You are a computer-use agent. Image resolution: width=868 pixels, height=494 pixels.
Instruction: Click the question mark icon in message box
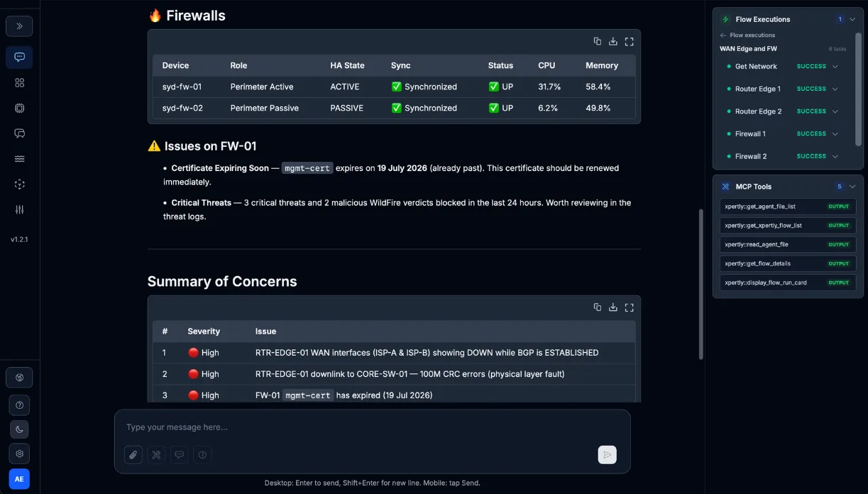[202, 455]
